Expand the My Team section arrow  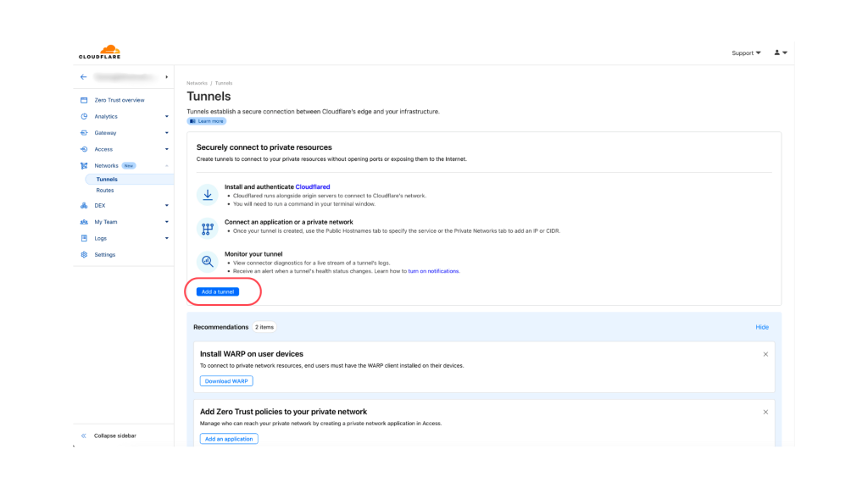pos(167,222)
